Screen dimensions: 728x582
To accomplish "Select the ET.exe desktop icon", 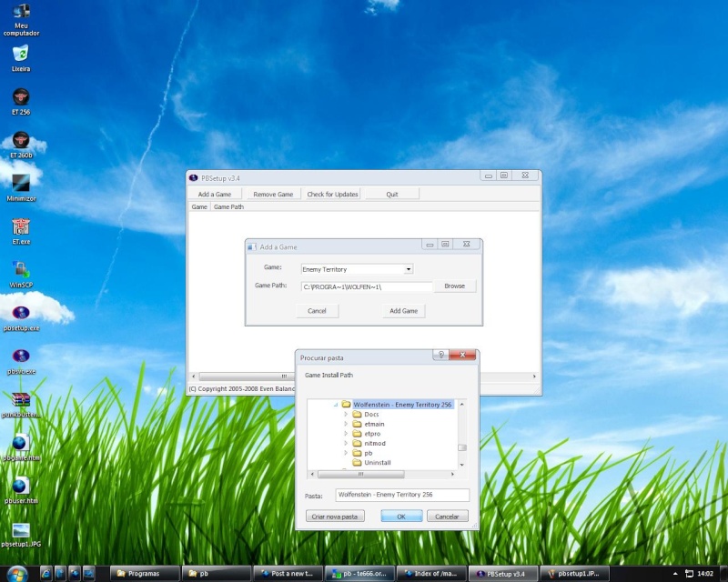I will tap(21, 231).
